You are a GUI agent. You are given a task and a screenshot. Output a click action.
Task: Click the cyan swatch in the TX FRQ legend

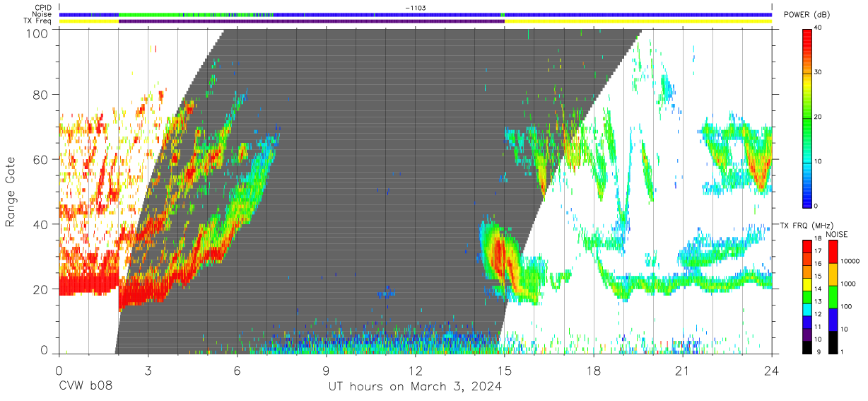pos(807,308)
